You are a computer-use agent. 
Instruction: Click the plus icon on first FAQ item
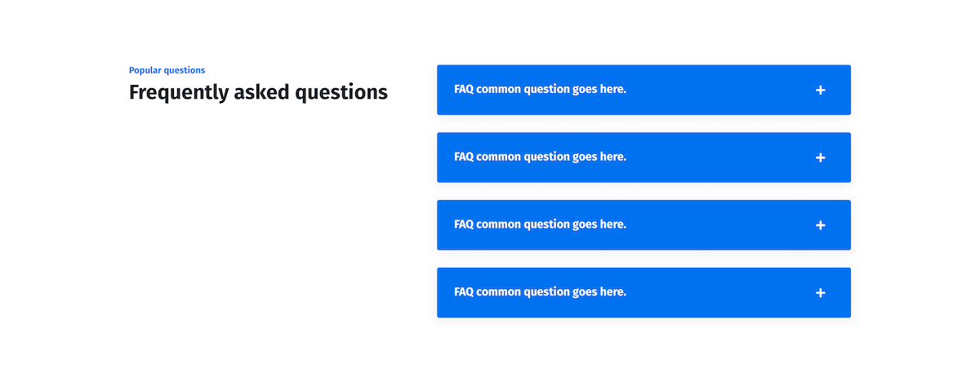(821, 90)
